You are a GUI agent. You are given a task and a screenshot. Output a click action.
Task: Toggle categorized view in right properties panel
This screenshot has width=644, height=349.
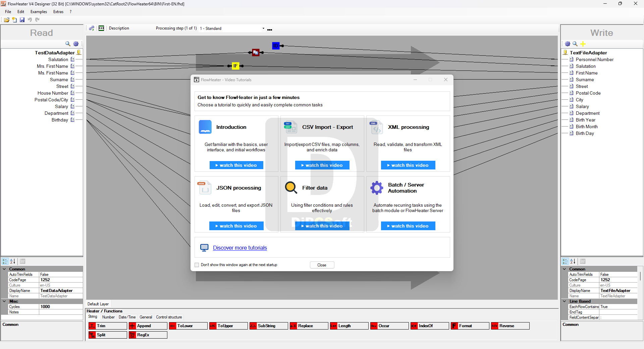pyautogui.click(x=565, y=261)
